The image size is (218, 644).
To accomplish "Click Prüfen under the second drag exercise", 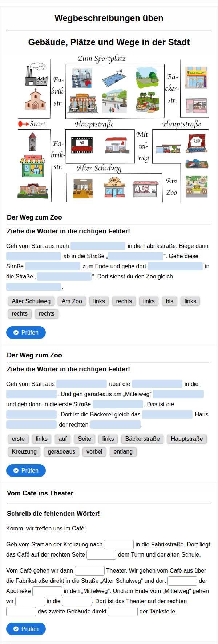I will pos(26,471).
